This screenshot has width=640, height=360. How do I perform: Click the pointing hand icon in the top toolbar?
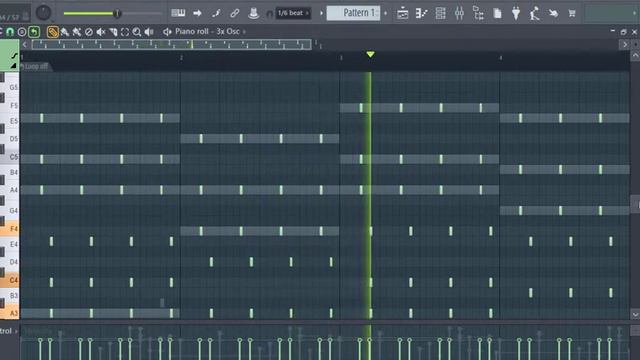[553, 13]
